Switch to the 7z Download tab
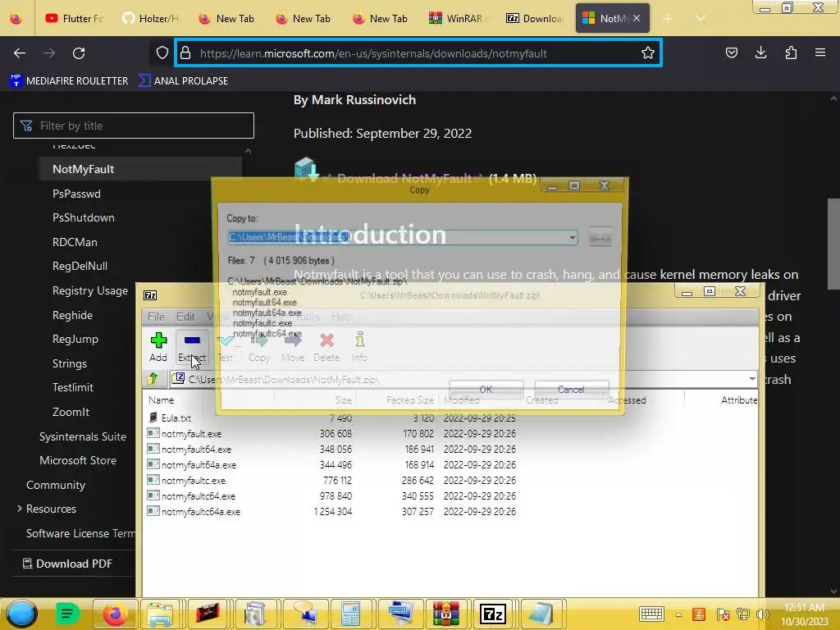This screenshot has width=840, height=630. coord(535,19)
